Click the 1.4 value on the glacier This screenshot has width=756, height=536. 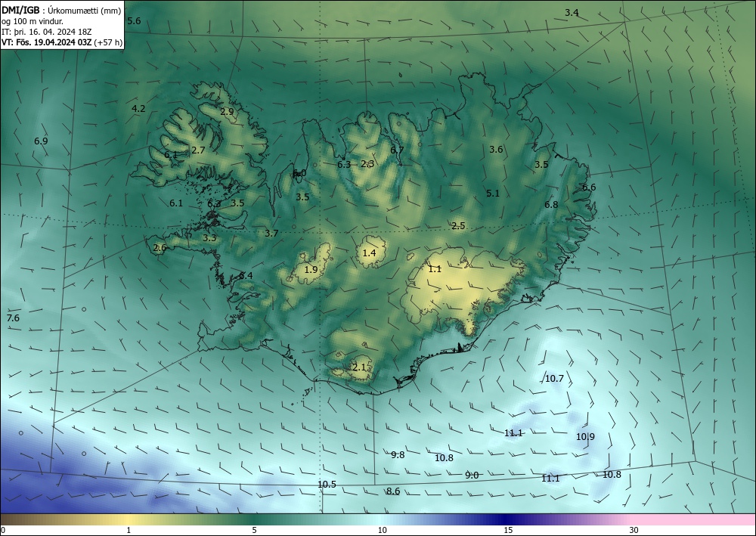point(370,253)
